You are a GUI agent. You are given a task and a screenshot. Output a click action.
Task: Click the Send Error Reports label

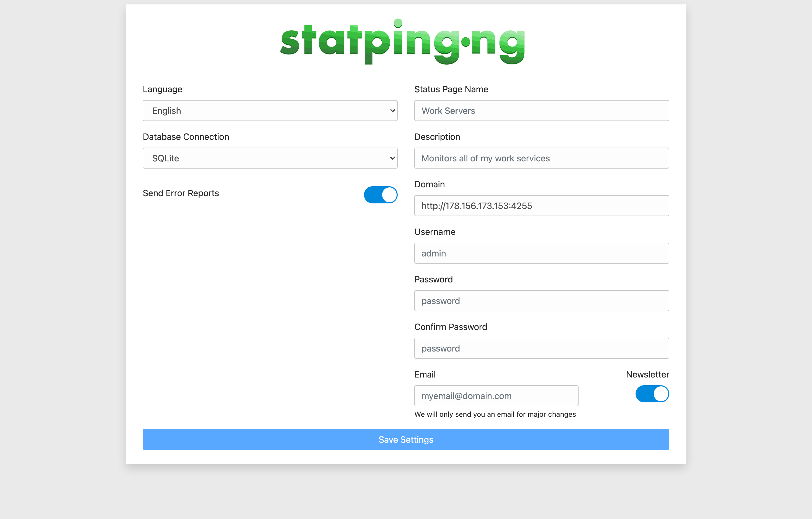[x=181, y=193]
